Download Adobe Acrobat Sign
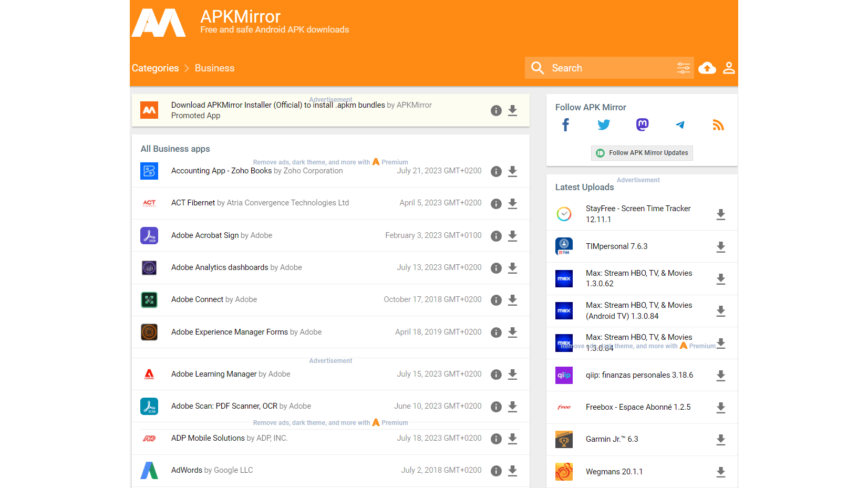Image resolution: width=868 pixels, height=488 pixels. point(513,236)
